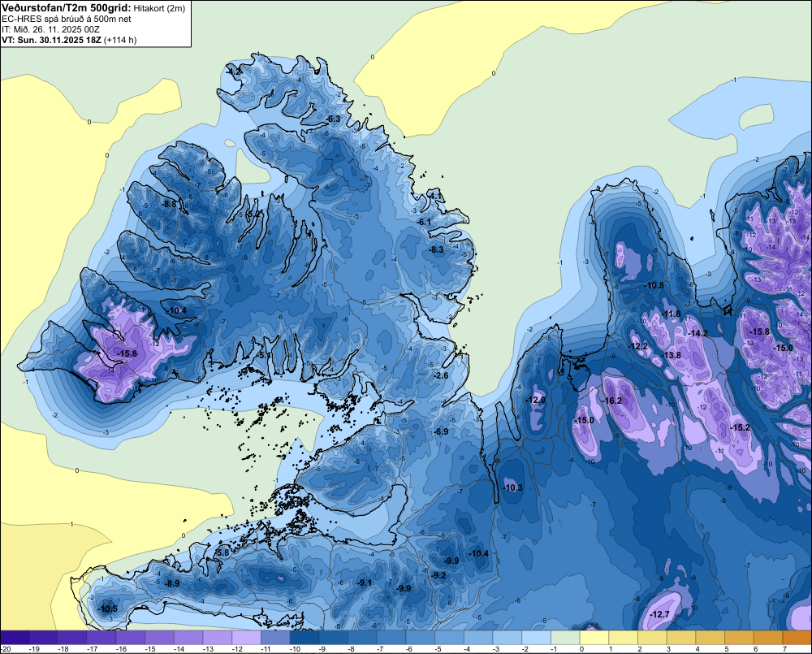812x654 pixels.
Task: Click the -6.9 temperature label
Action: pos(441,431)
